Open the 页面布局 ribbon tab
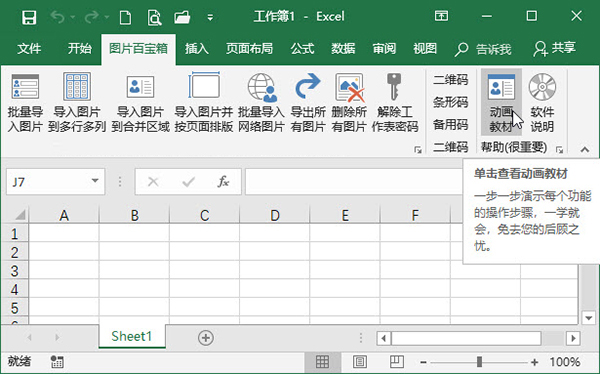This screenshot has height=374, width=600. [249, 49]
